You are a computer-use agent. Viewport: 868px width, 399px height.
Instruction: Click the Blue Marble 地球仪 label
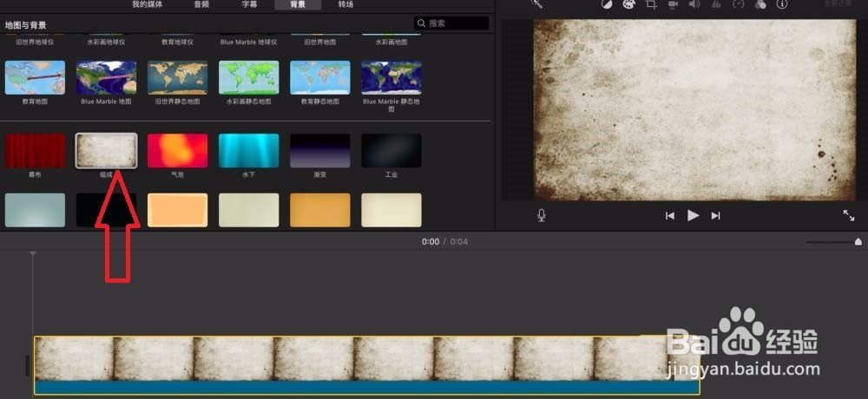click(x=248, y=42)
